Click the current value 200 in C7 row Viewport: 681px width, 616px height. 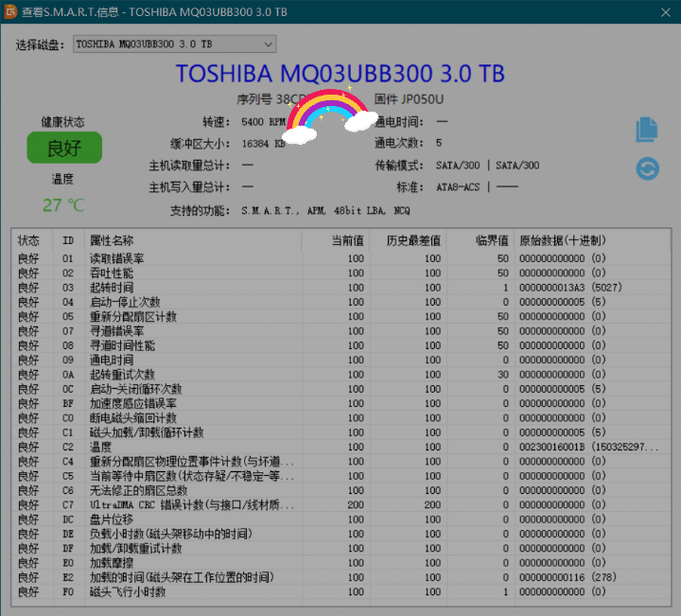point(356,504)
